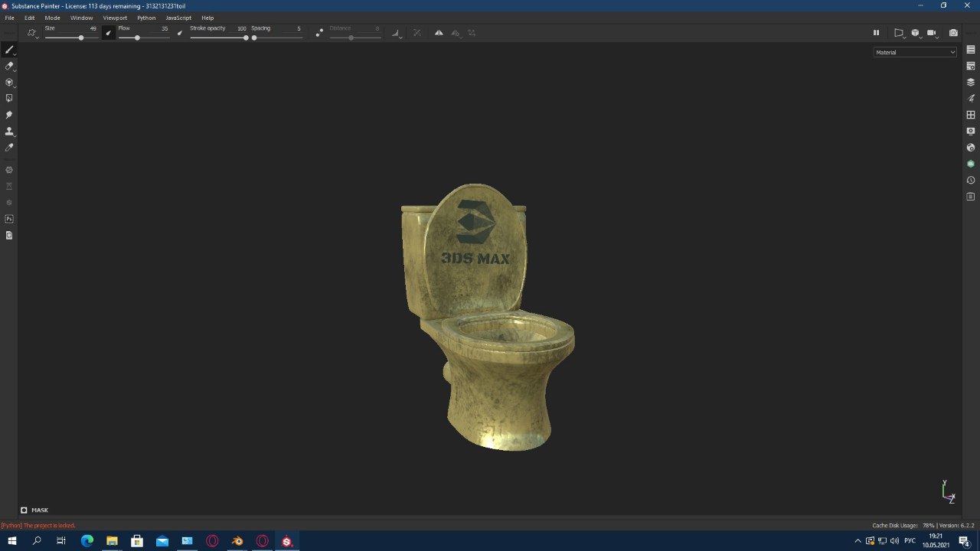Adjust the Spacing slider
This screenshot has width=980, height=551.
[x=276, y=37]
